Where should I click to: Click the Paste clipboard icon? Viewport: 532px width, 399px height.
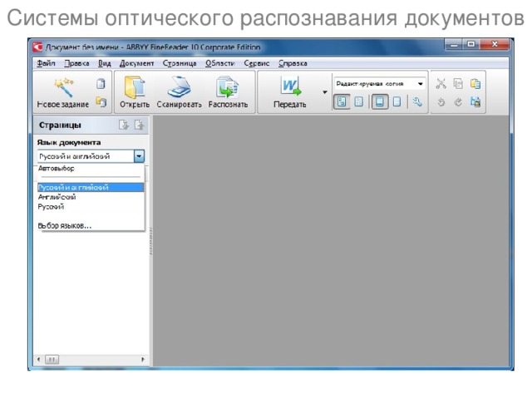pyautogui.click(x=475, y=83)
